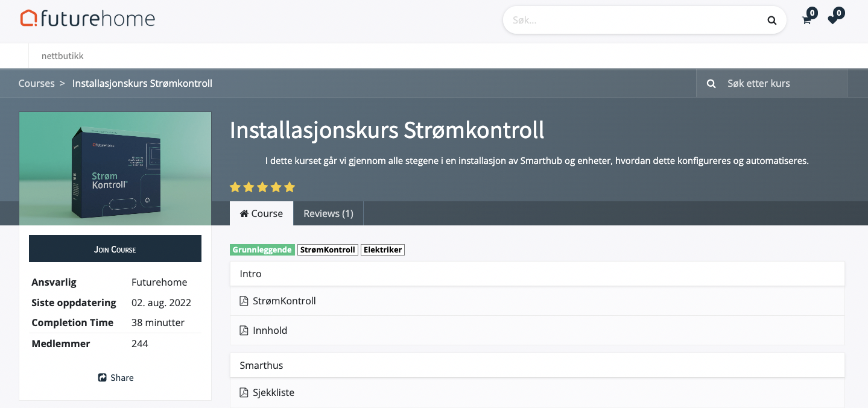Viewport: 868px width, 408px height.
Task: Click the Futurehome logo
Action: point(87,19)
